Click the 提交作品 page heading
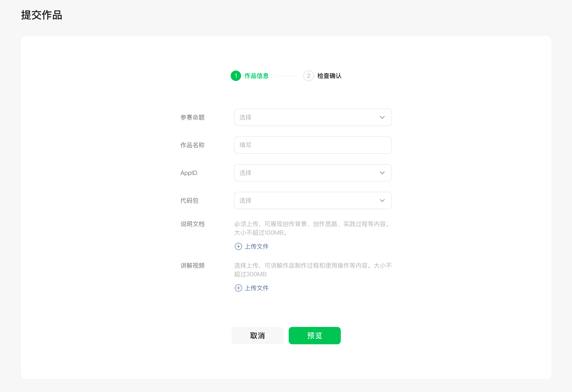 (41, 15)
